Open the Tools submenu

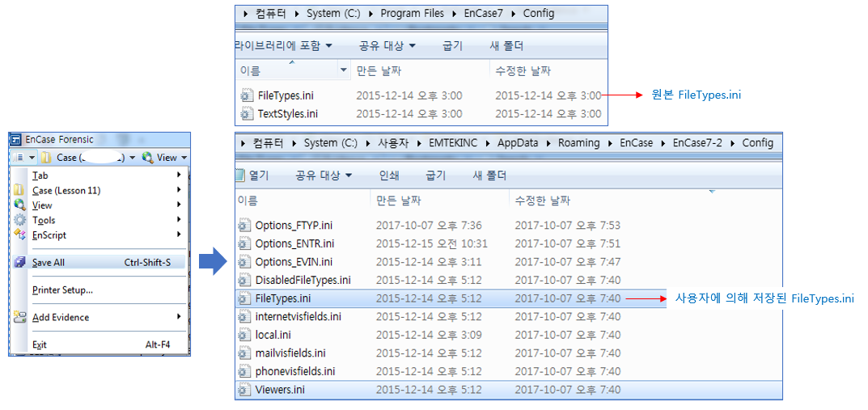(100, 220)
